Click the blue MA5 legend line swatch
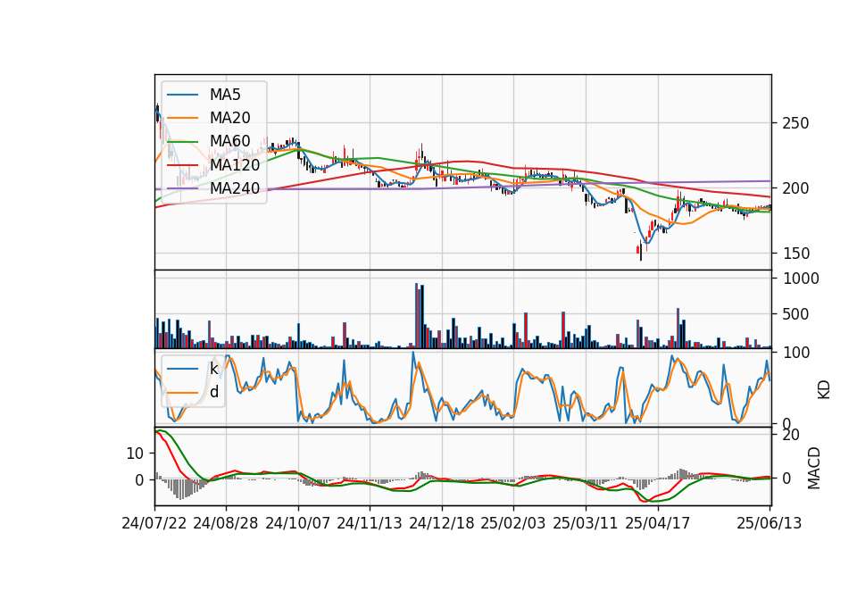The width and height of the screenshot is (857, 616). pyautogui.click(x=182, y=95)
